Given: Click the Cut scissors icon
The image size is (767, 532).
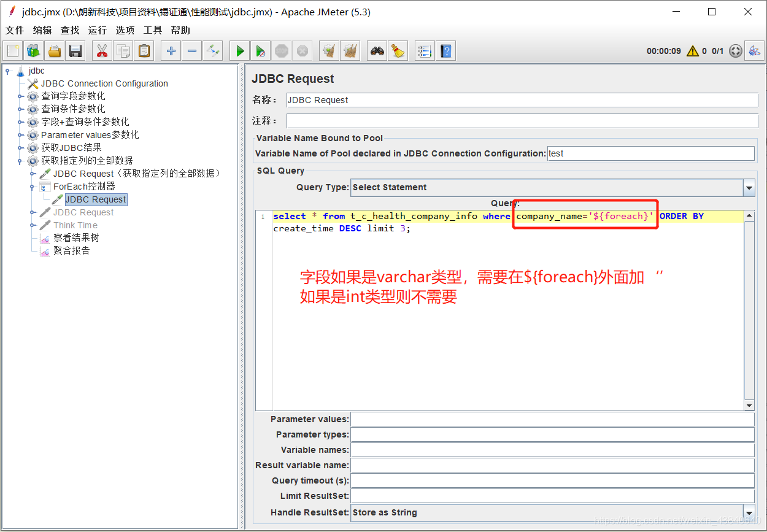Looking at the screenshot, I should (x=102, y=51).
